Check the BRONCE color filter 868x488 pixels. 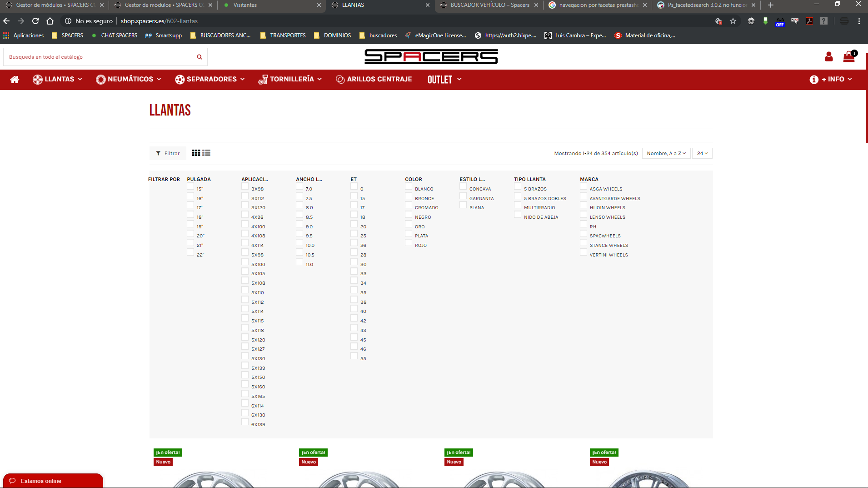pyautogui.click(x=409, y=196)
